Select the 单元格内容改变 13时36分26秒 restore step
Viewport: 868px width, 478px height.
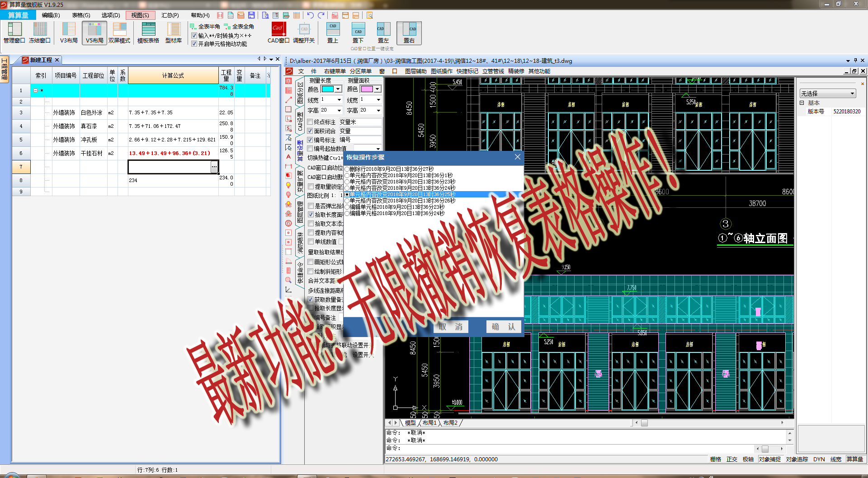(x=400, y=201)
